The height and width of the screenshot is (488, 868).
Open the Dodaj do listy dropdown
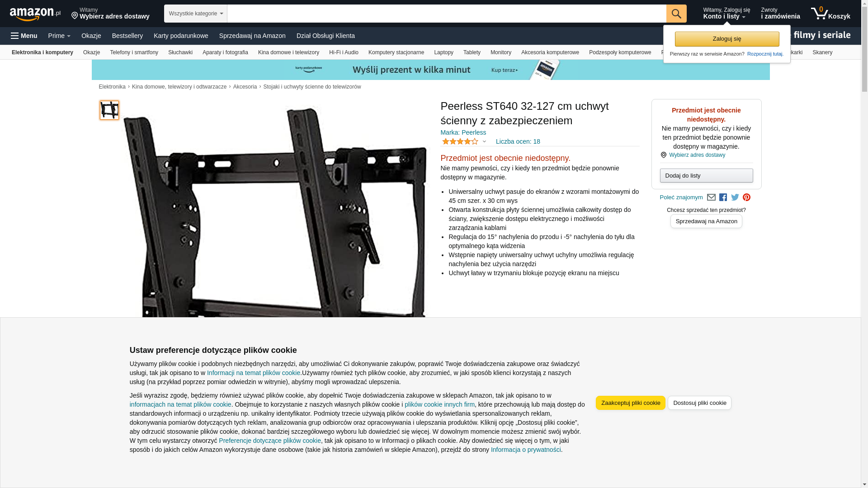pyautogui.click(x=706, y=175)
